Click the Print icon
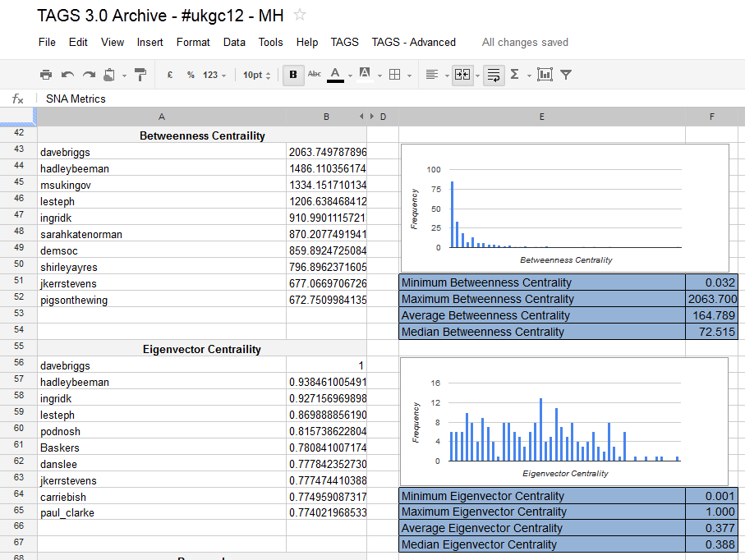Image resolution: width=745 pixels, height=560 pixels. tap(46, 74)
